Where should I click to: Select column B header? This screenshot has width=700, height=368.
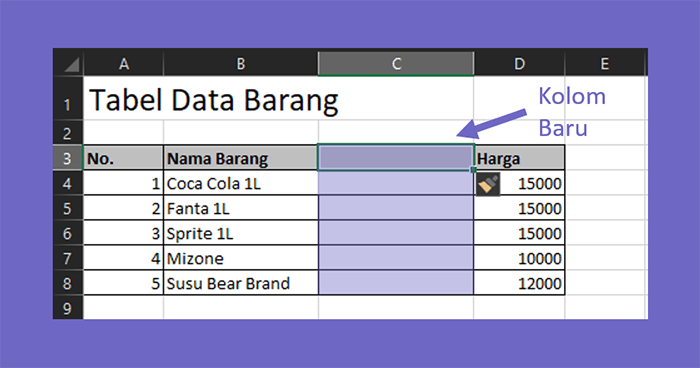(241, 63)
